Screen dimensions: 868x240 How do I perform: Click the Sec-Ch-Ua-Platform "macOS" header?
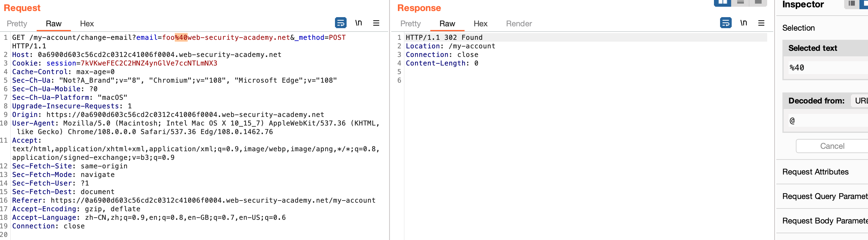click(70, 98)
